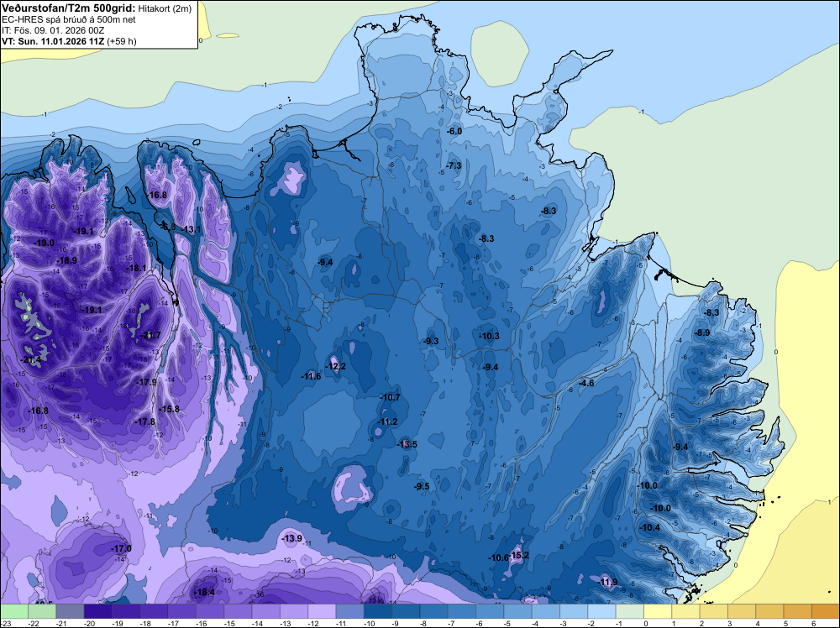The height and width of the screenshot is (628, 840).
Task: Select the dark indigo legend swatch between -20 and -19
Action: tap(97, 611)
